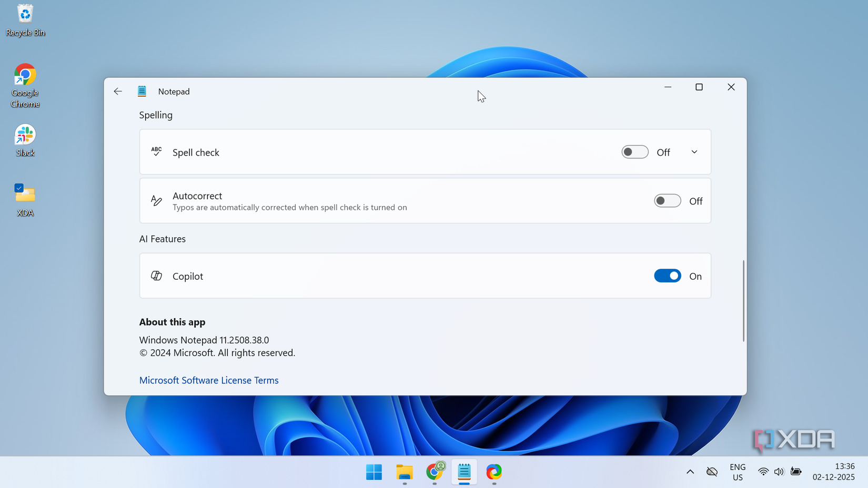Click the 2024 Microsoft copyright text

coord(217,353)
